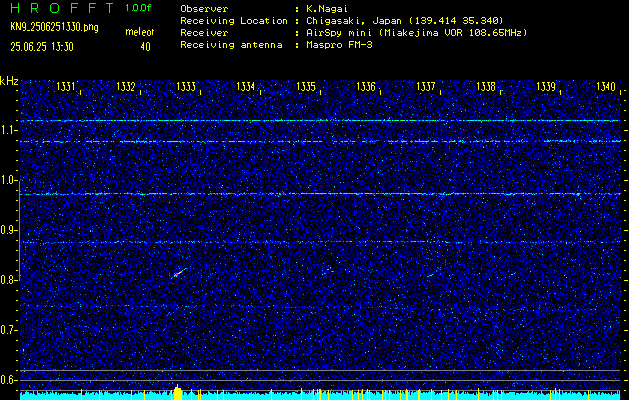Click the Receiver label
Image resolution: width=629 pixels, height=400 pixels.
click(x=204, y=33)
